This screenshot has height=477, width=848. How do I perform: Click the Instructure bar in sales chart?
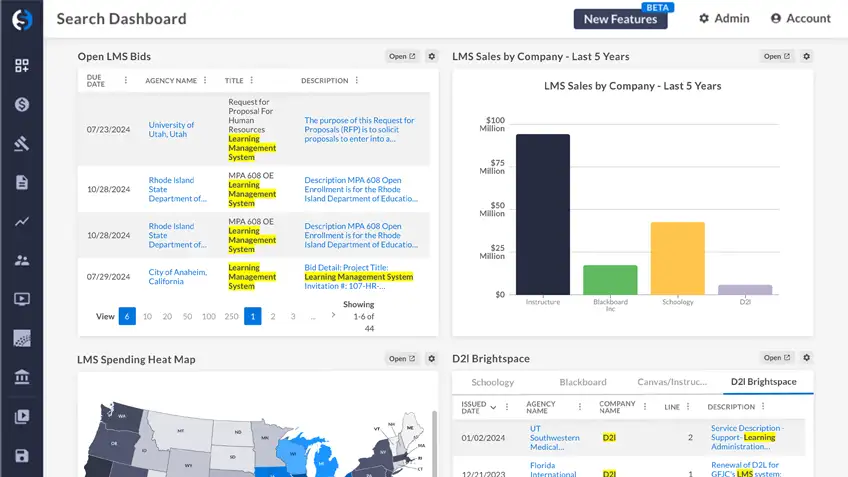coord(543,214)
